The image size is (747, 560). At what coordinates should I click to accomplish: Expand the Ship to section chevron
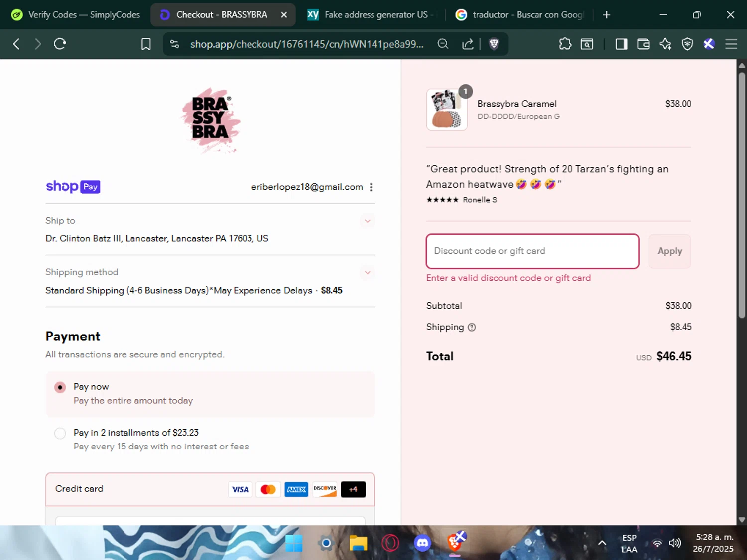(x=368, y=221)
